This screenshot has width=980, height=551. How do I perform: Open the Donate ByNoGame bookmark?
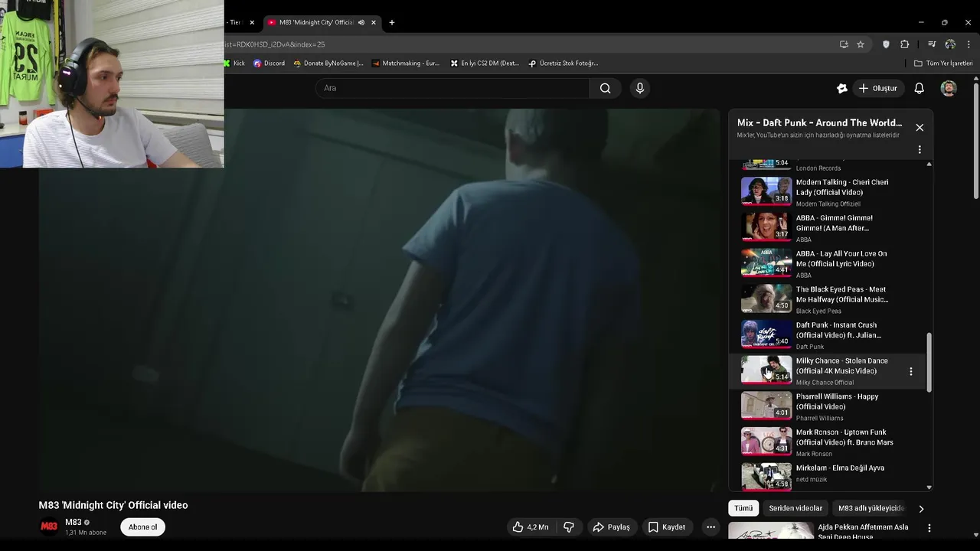tap(328, 64)
